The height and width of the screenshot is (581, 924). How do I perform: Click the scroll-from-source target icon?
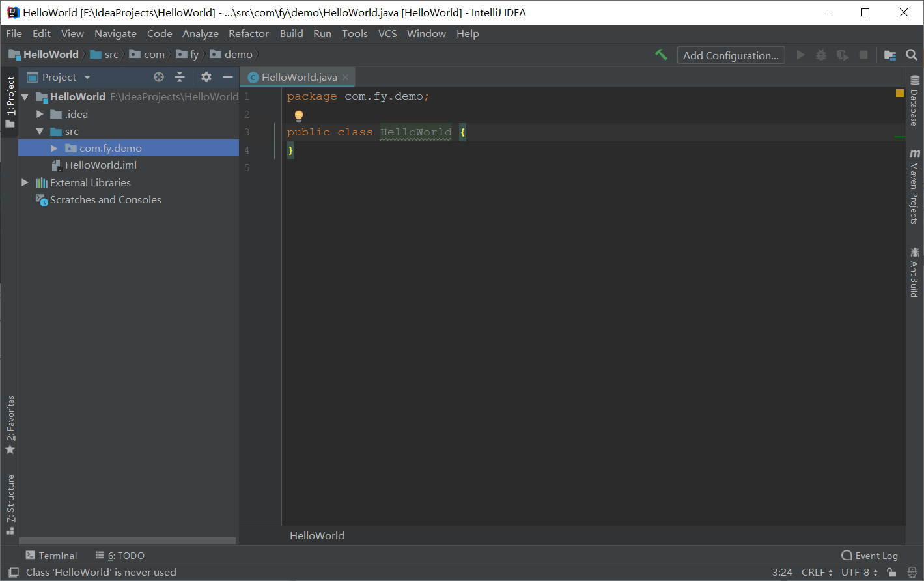tap(159, 77)
